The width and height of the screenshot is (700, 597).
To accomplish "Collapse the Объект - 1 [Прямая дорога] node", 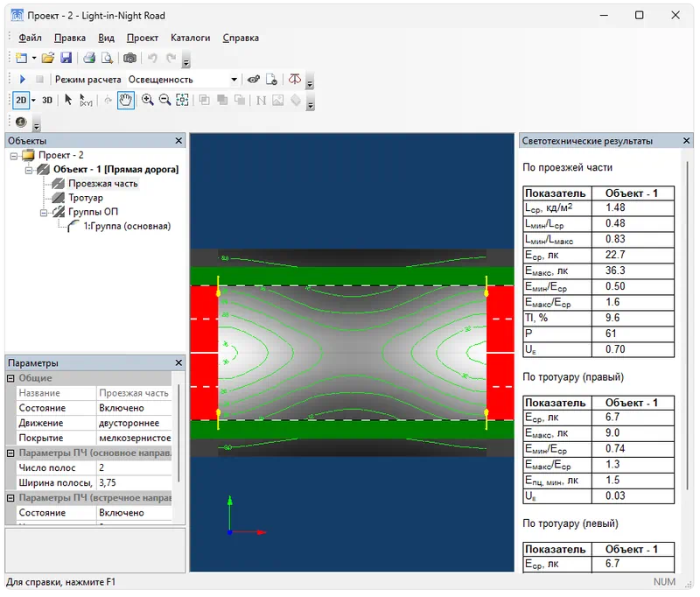I will 29,170.
